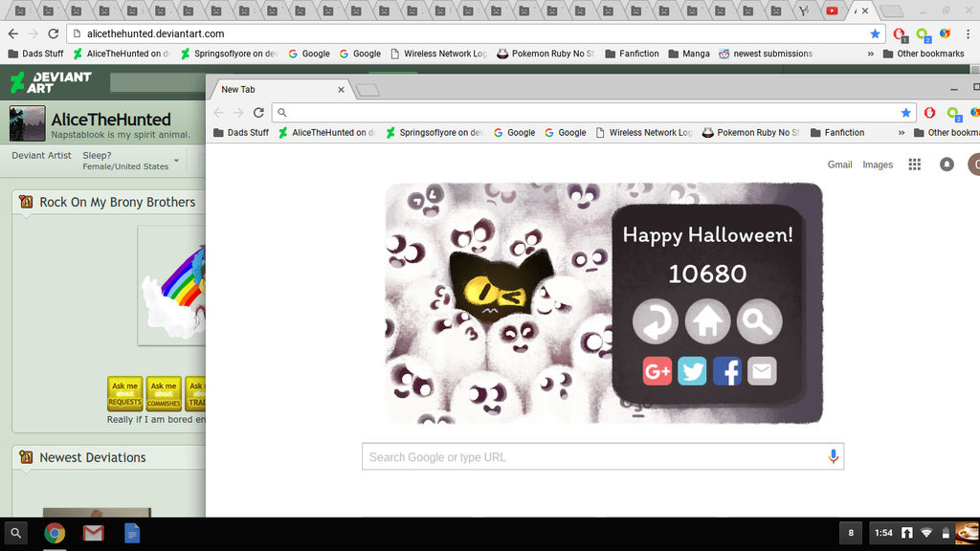The width and height of the screenshot is (980, 551).
Task: Click the microphone voice search icon
Action: (834, 456)
